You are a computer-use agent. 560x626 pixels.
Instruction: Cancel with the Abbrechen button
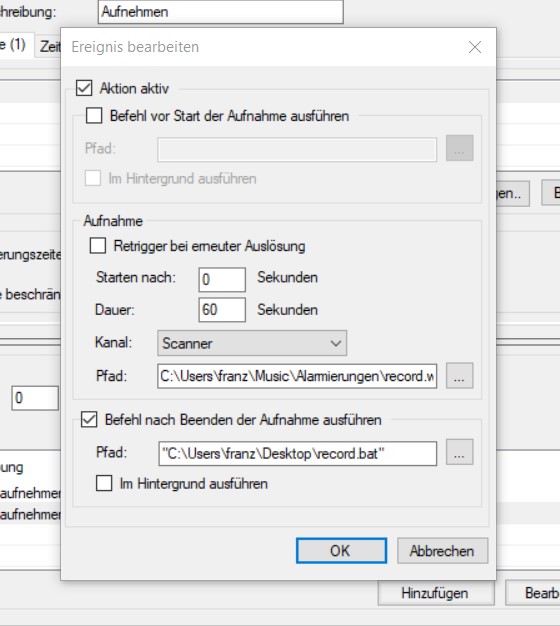coord(442,551)
